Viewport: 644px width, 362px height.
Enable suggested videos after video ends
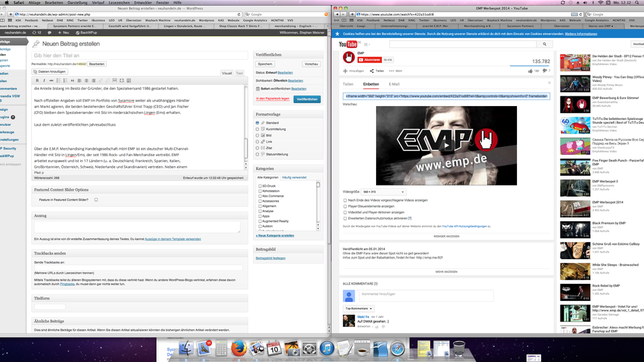pos(345,201)
